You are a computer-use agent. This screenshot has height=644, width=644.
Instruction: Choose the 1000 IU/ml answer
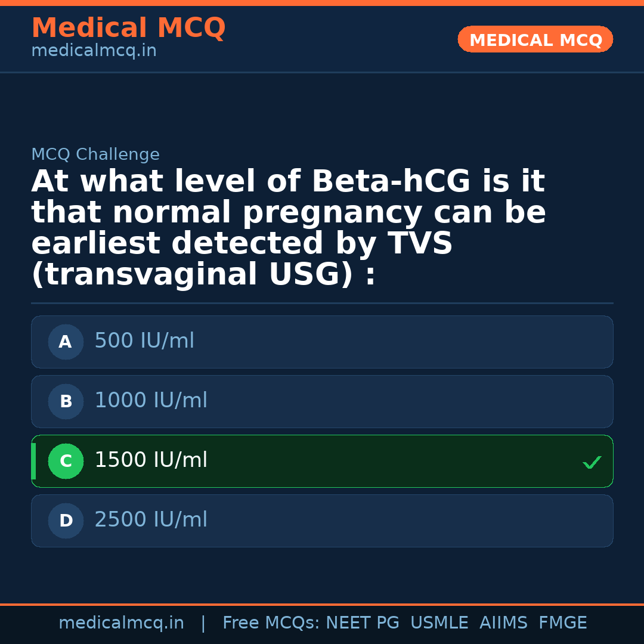point(151,401)
